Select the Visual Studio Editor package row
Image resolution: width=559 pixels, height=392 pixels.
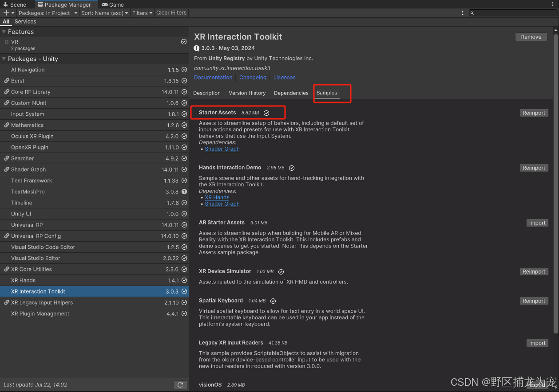94,258
